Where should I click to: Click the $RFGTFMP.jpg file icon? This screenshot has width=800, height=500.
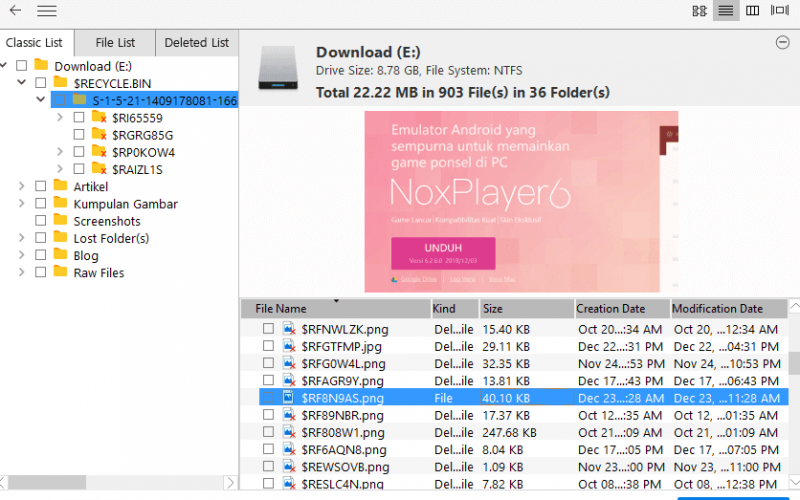click(x=289, y=346)
